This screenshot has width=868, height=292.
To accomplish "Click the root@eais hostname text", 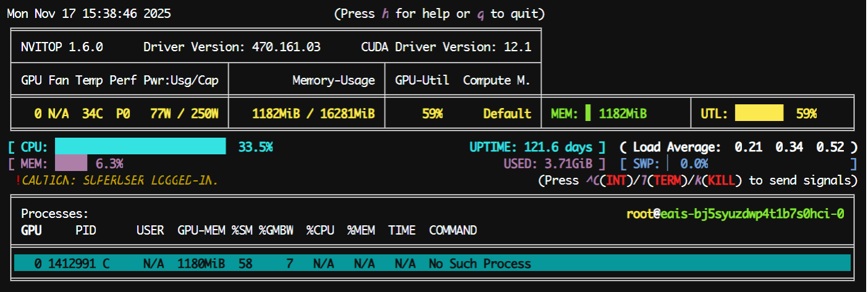I will pos(735,214).
